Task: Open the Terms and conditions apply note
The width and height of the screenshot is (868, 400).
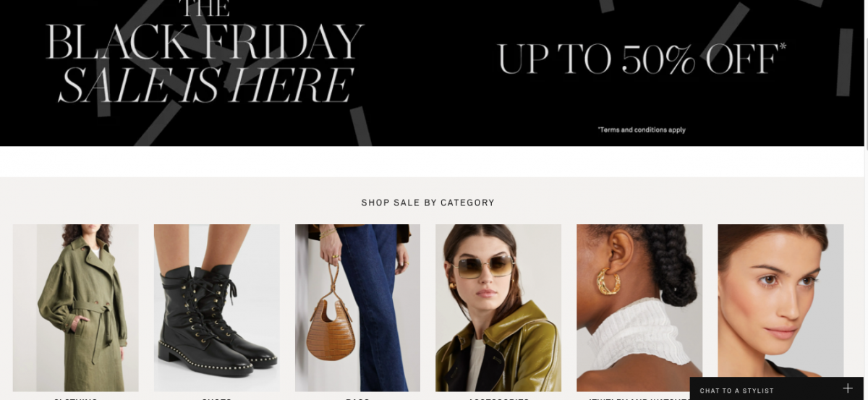Action: click(x=642, y=130)
